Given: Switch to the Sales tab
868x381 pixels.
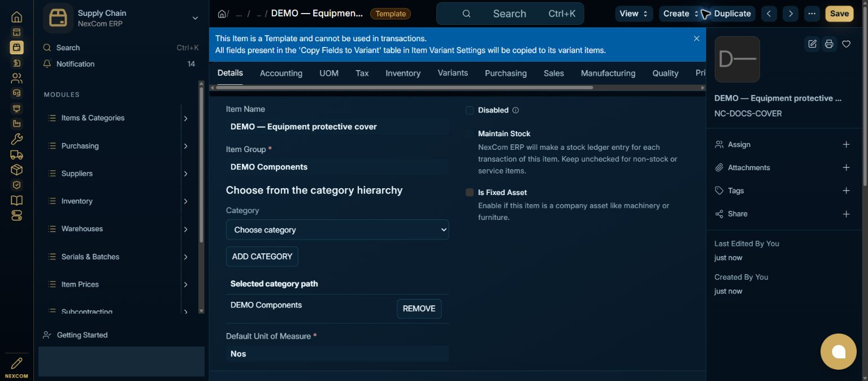Looking at the screenshot, I should (554, 73).
